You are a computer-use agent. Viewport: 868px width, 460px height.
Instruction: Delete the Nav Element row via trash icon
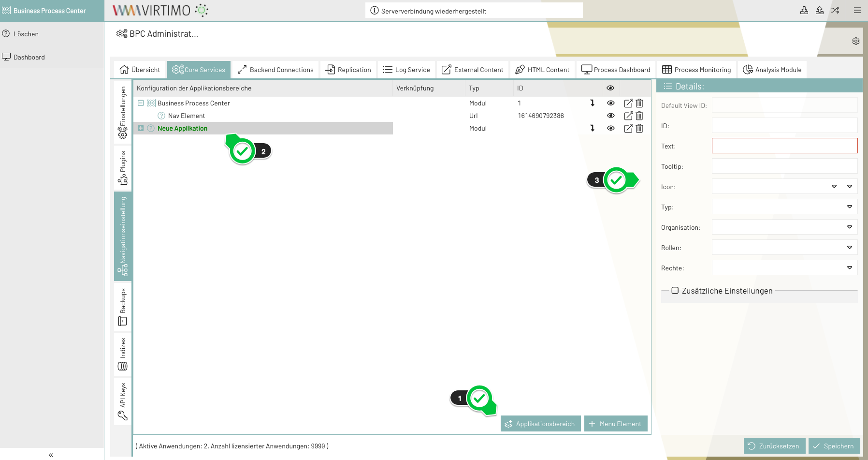[x=639, y=116]
